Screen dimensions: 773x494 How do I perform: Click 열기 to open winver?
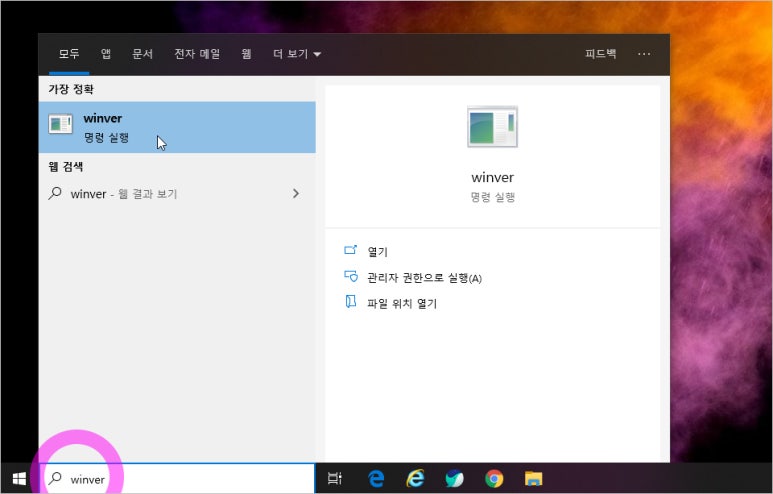click(377, 251)
